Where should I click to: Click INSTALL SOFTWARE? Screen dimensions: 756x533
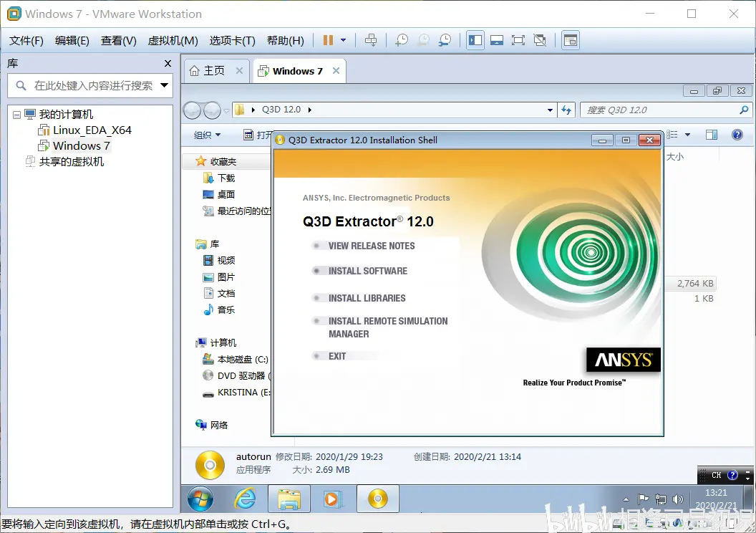368,271
